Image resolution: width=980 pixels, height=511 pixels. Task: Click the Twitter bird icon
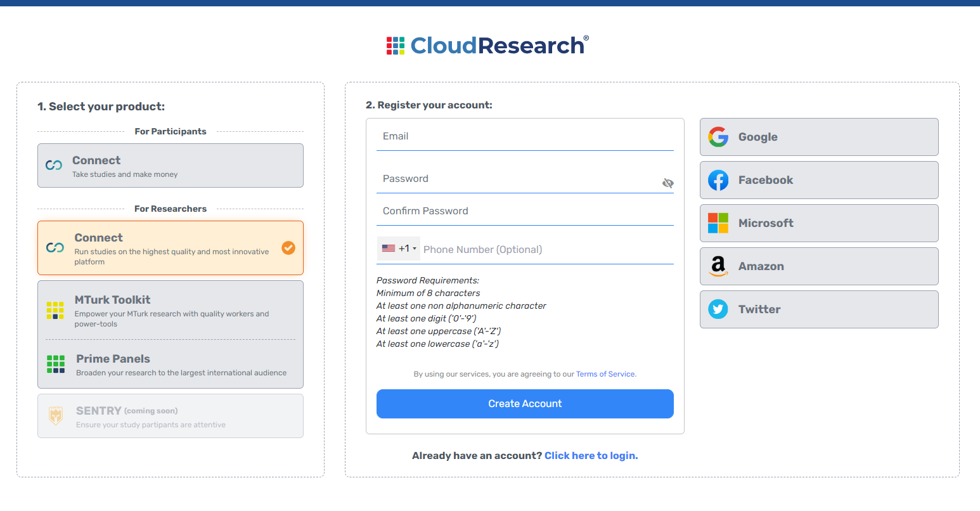[718, 309]
